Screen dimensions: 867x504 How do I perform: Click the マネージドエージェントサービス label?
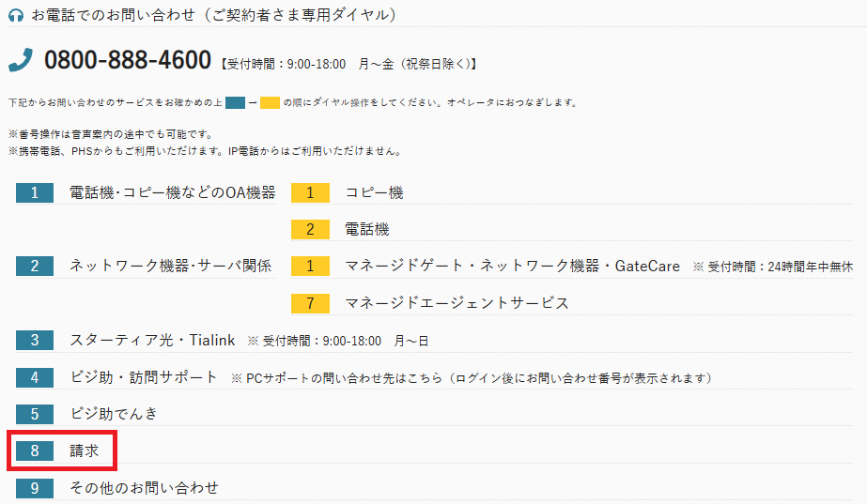click(x=457, y=302)
